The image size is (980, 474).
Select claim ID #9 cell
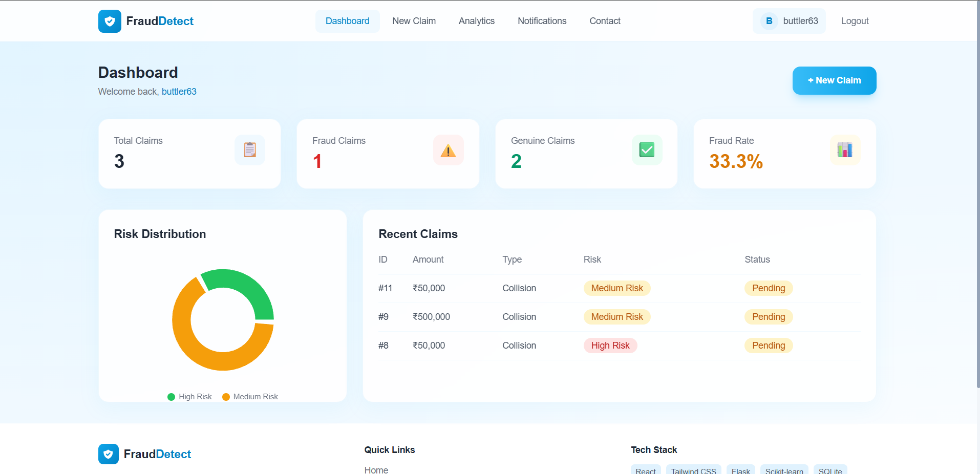pos(384,317)
